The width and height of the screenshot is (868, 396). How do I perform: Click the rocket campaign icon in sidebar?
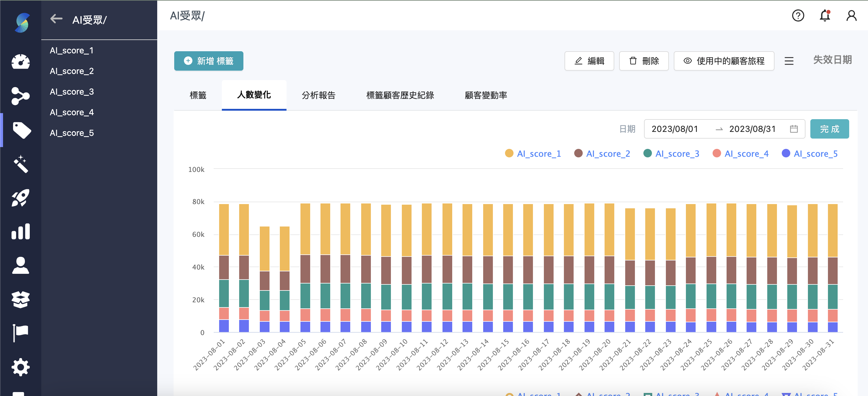[x=21, y=198]
